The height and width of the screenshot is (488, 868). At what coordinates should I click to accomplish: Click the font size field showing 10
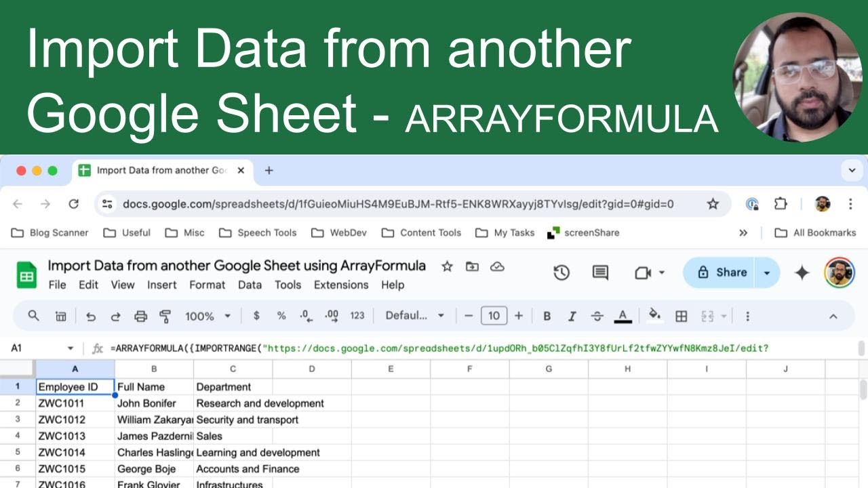click(x=494, y=316)
